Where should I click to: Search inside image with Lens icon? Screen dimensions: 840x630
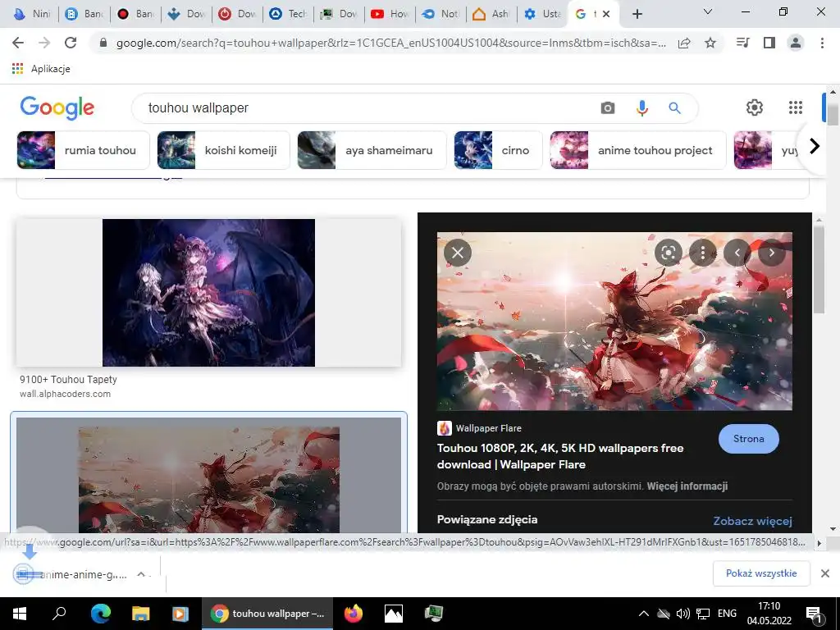pos(668,253)
